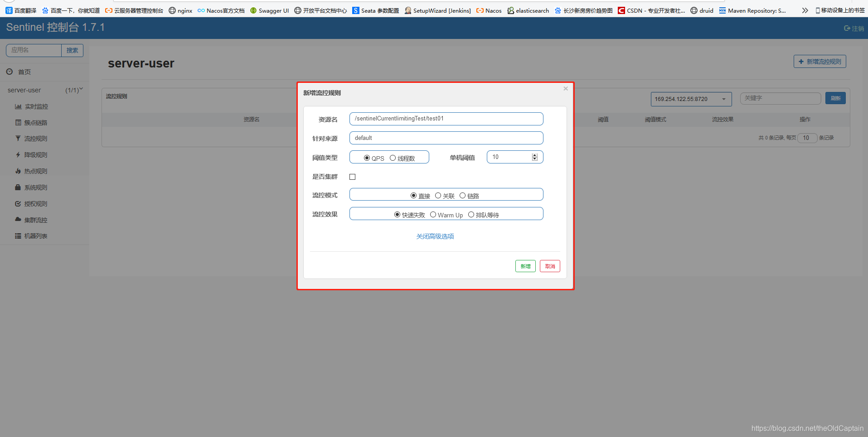Image resolution: width=868 pixels, height=437 pixels.
Task: Open 百度翻译 bookmark icon
Action: pyautogui.click(x=9, y=10)
